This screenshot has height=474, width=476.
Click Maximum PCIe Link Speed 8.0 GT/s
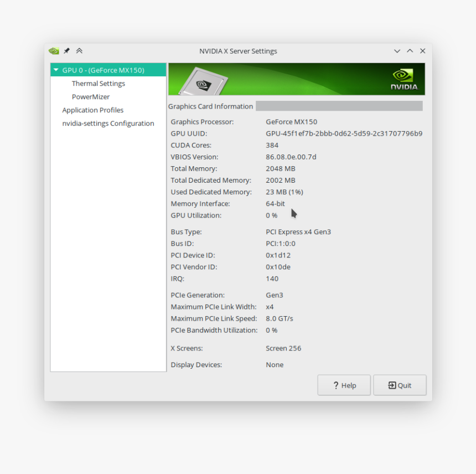(280, 318)
